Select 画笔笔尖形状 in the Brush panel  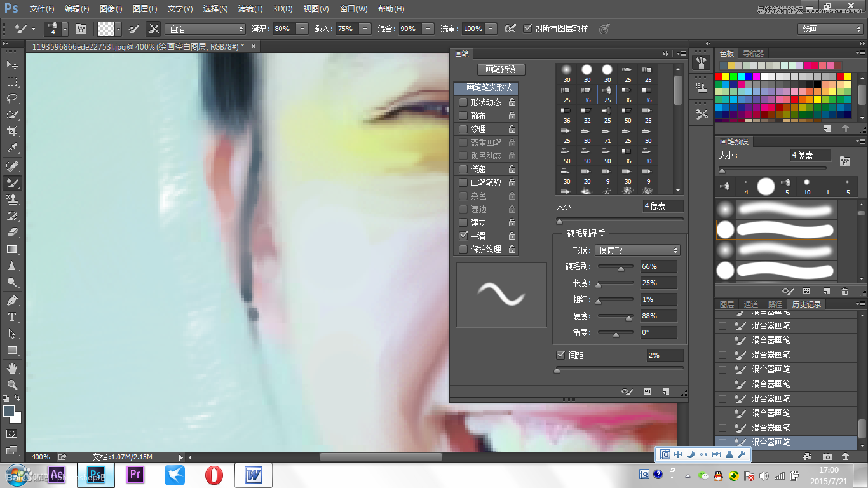486,88
